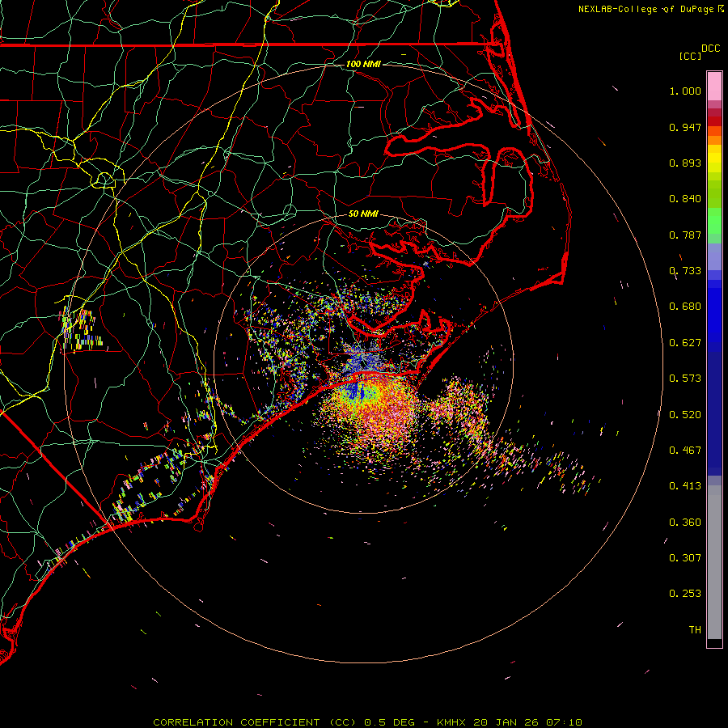
Task: Select the 0.680 scale value
Action: [685, 307]
